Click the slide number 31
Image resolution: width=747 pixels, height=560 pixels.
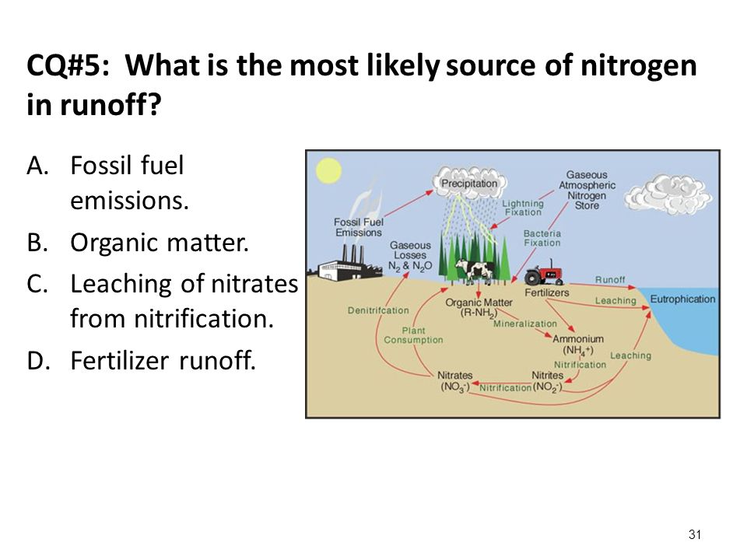(x=695, y=535)
